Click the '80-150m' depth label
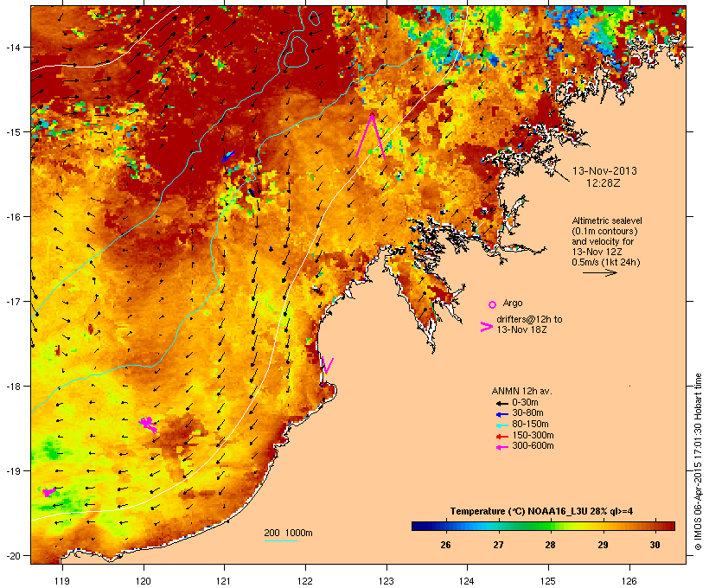This screenshot has width=709, height=588. tap(530, 425)
